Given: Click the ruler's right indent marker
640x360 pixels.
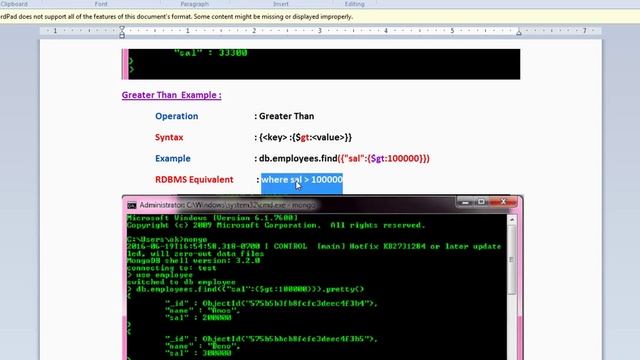Looking at the screenshot, I should [519, 33].
